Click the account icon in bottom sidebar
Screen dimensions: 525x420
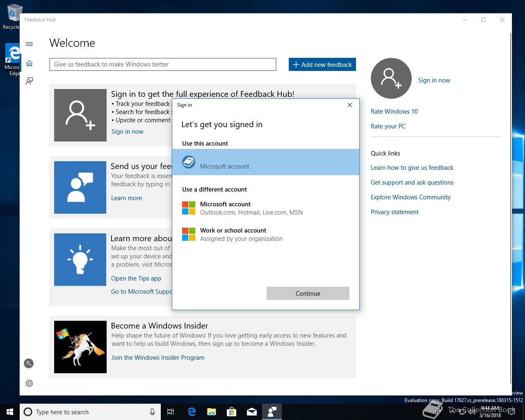(29, 363)
